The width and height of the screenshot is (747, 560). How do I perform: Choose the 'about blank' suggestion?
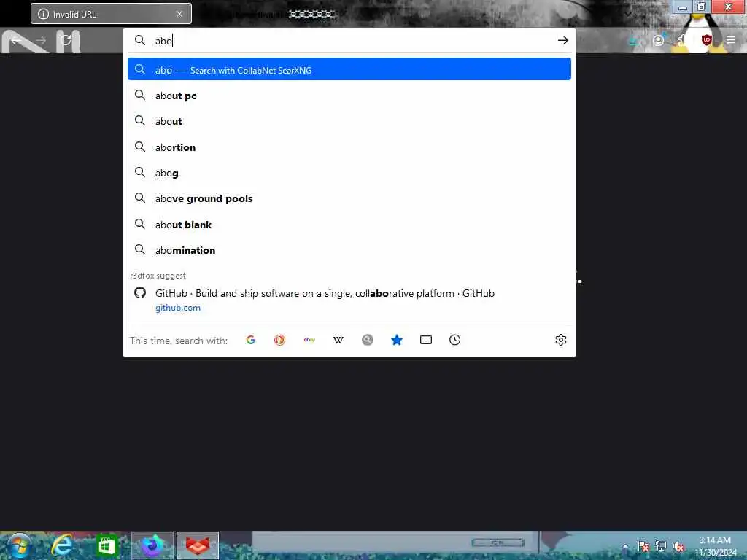pos(349,225)
